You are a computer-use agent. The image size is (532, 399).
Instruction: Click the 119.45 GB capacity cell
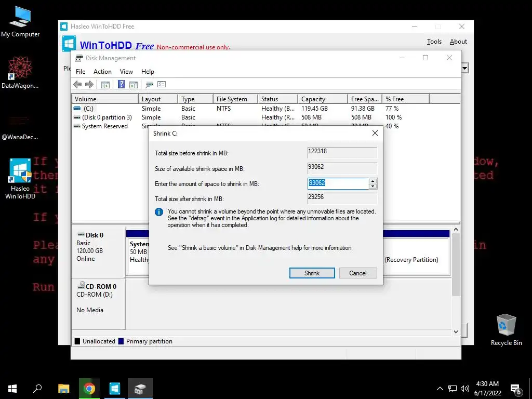[x=314, y=108]
